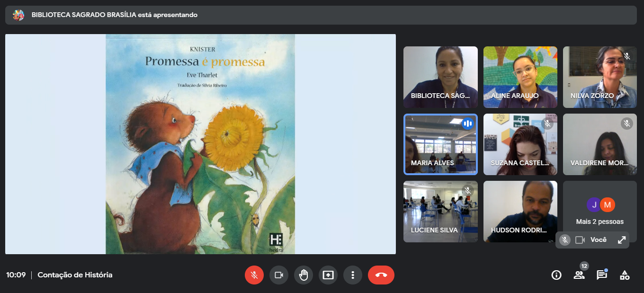
Task: Open the meeting details info icon
Action: (x=556, y=275)
